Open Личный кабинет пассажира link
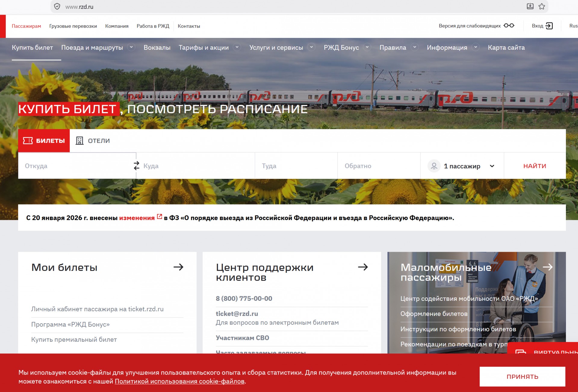Viewport: 578px width, 392px height. point(97,309)
